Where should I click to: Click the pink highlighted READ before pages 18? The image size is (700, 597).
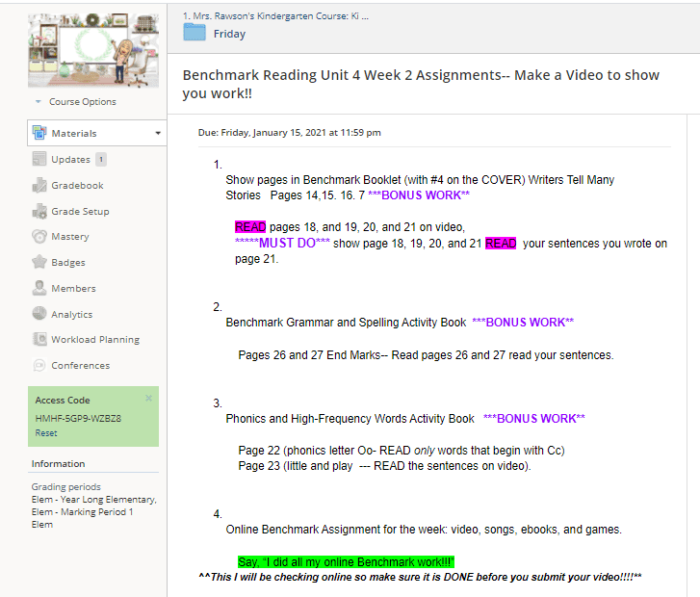pyautogui.click(x=250, y=227)
